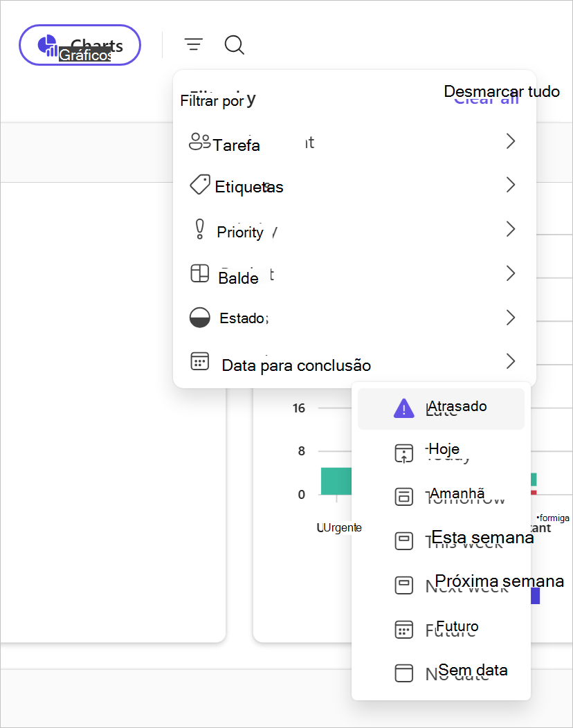Open the Tarefa filter row
573x728 pixels.
click(354, 142)
